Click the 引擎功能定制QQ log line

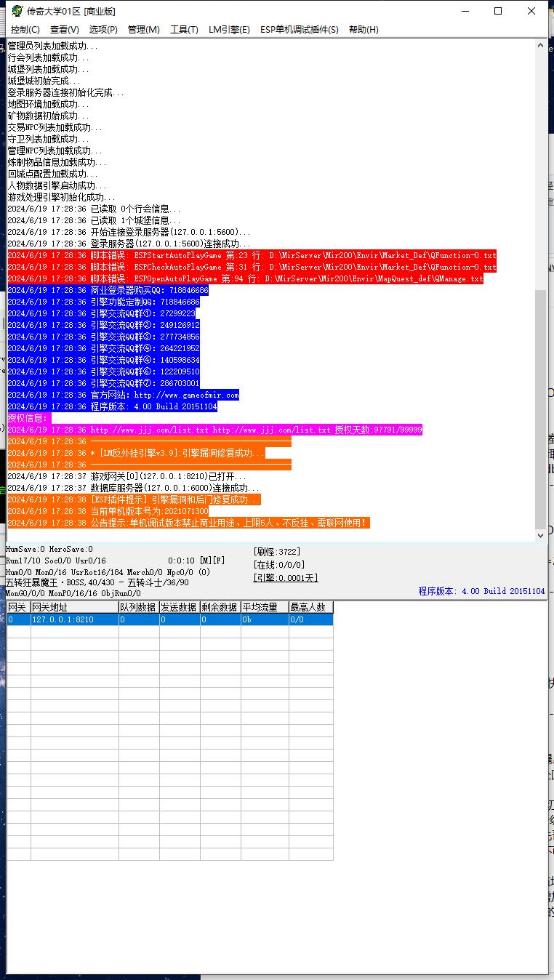(103, 302)
